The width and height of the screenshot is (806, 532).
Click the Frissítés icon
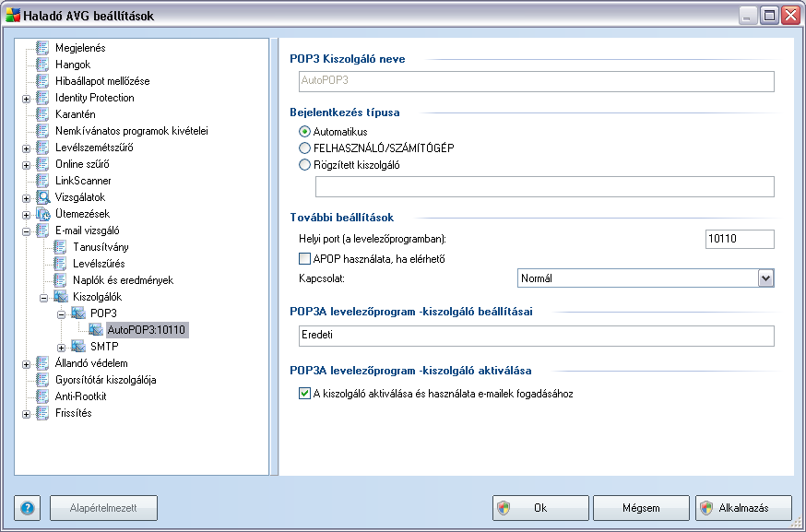point(42,413)
